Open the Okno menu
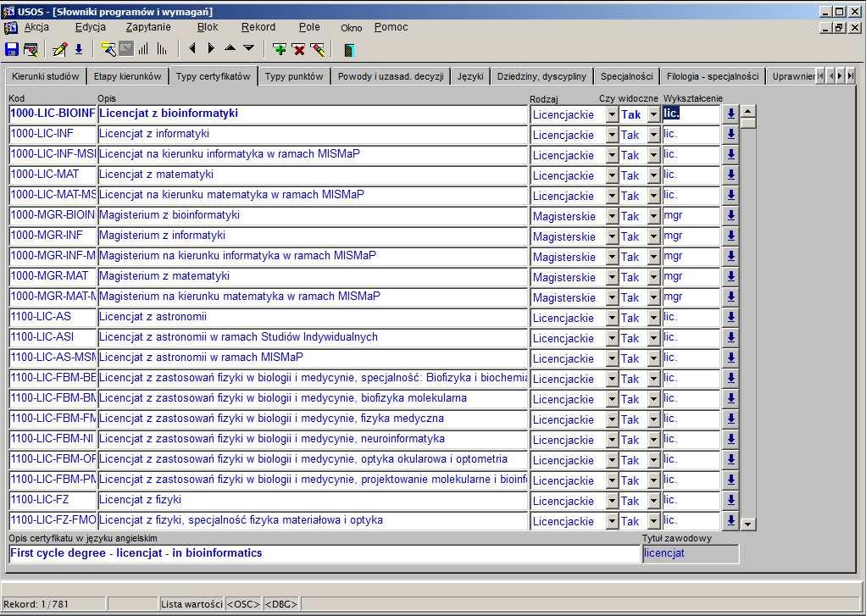The image size is (866, 616). pyautogui.click(x=352, y=28)
